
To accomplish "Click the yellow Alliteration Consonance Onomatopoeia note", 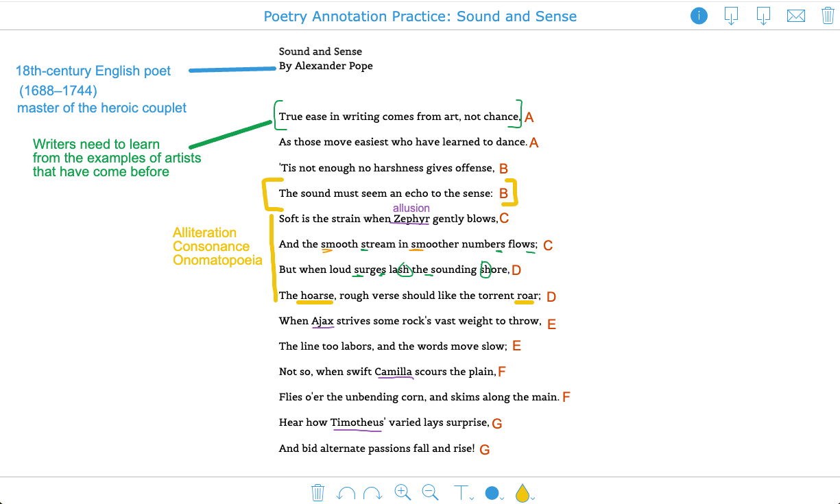I will (x=217, y=246).
